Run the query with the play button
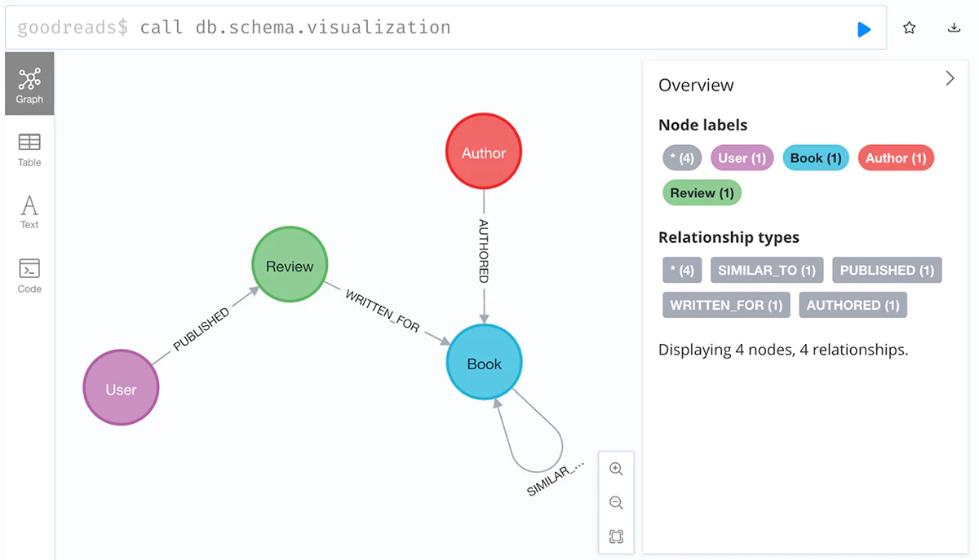 click(x=864, y=29)
